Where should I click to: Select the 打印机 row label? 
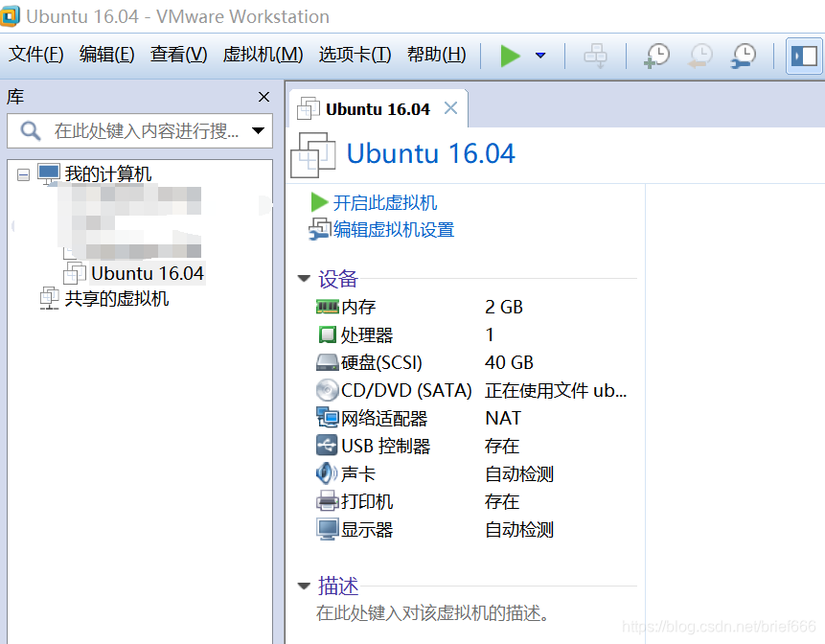[367, 501]
